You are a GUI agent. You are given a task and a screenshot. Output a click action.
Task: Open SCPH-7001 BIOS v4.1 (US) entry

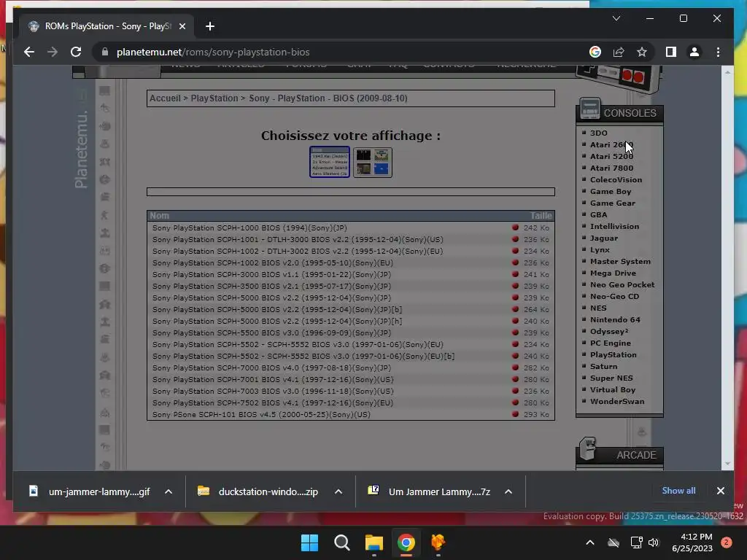(x=273, y=379)
